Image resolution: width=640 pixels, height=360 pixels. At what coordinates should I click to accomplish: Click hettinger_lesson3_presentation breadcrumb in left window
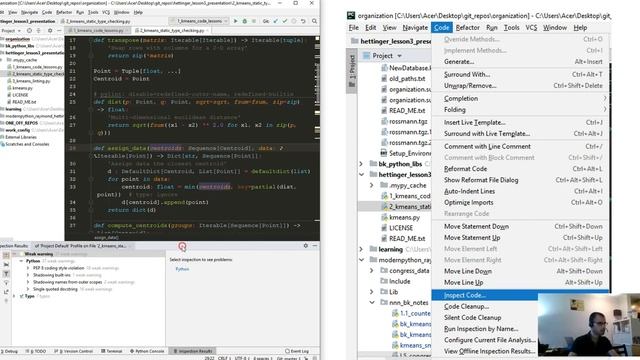[27, 21]
